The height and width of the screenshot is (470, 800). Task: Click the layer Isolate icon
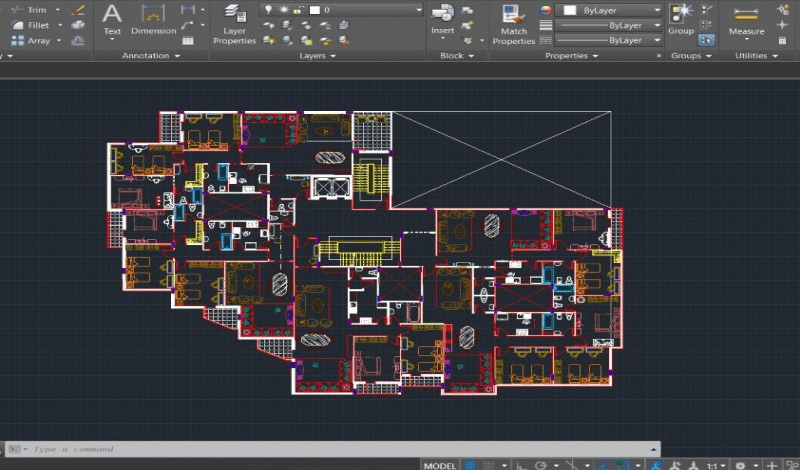point(287,25)
